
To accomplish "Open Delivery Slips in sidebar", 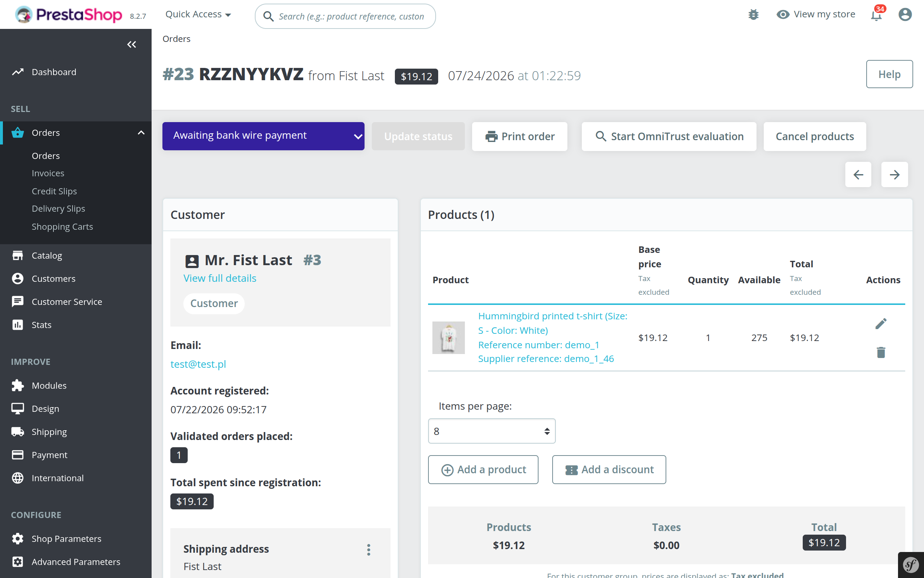I will coord(58,209).
